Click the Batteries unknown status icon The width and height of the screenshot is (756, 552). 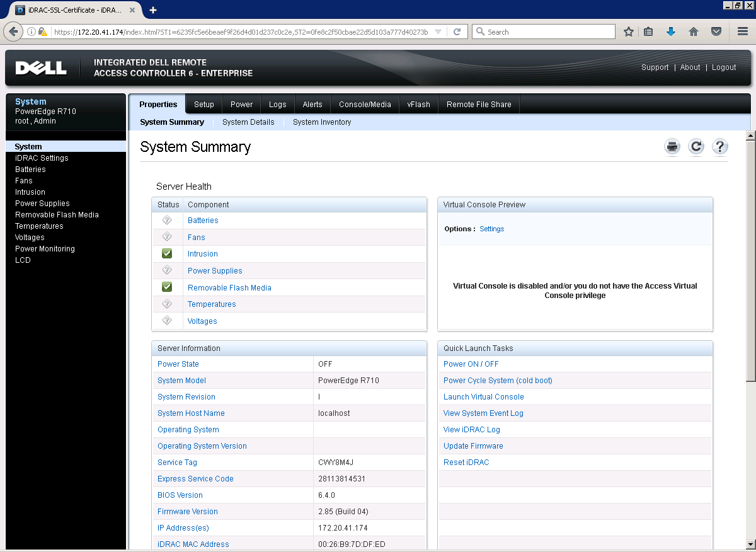click(166, 220)
